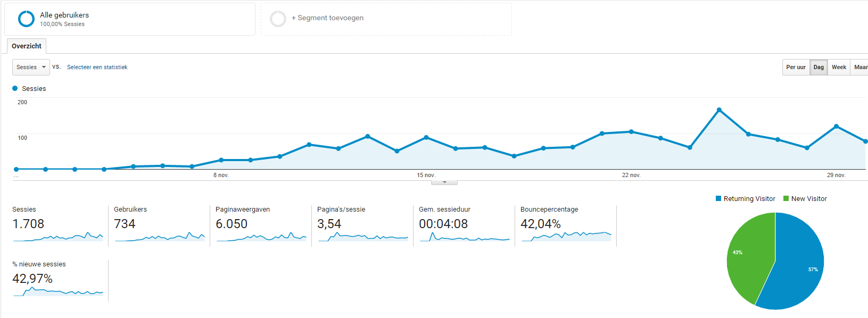This screenshot has height=318, width=868.
Task: Select the Maand granularity tab
Action: 860,67
